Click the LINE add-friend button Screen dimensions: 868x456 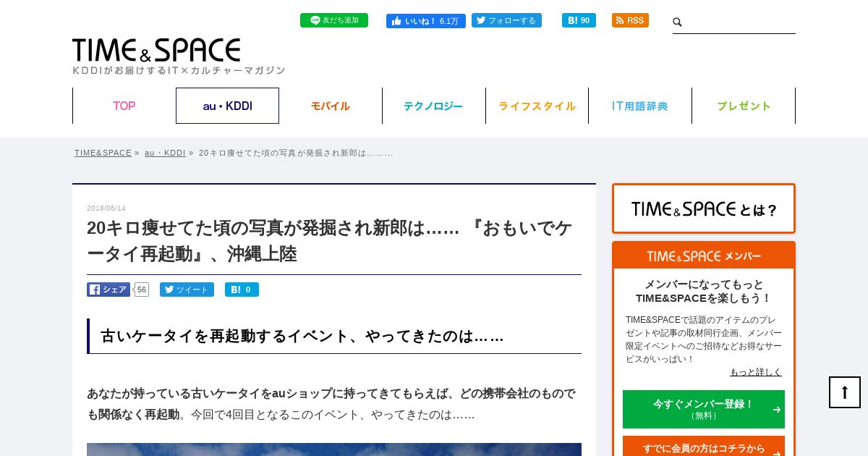click(x=334, y=20)
